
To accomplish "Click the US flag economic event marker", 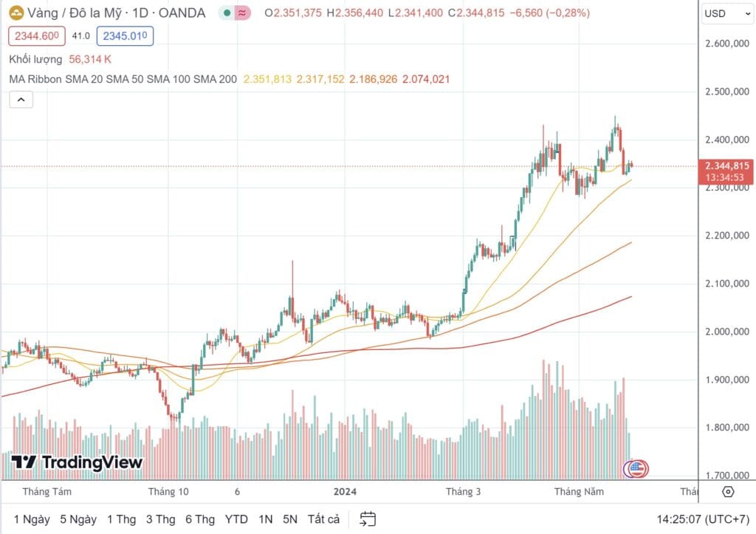I will coord(636,468).
